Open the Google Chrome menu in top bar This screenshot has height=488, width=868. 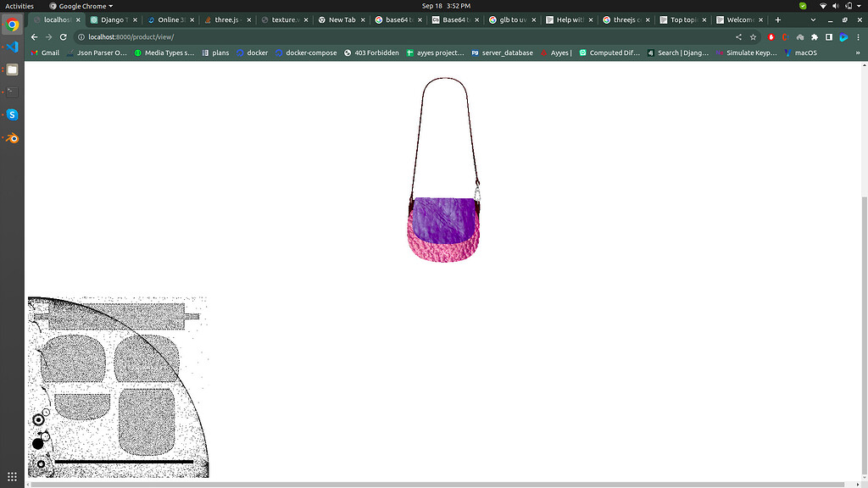pyautogui.click(x=81, y=5)
